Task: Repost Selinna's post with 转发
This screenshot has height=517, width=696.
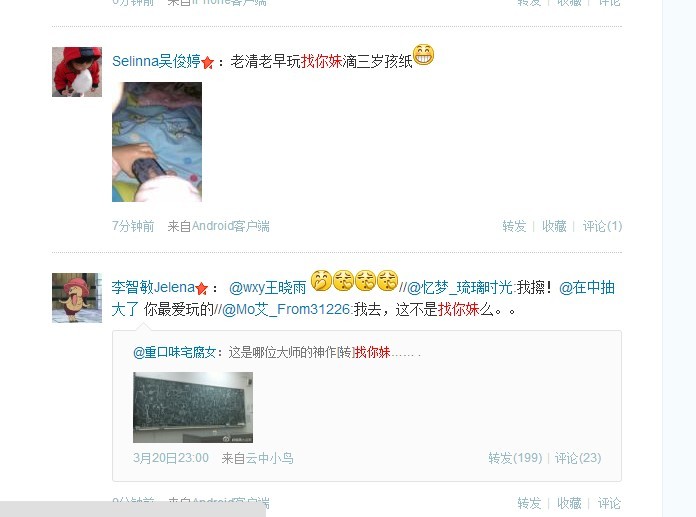Action: [514, 226]
